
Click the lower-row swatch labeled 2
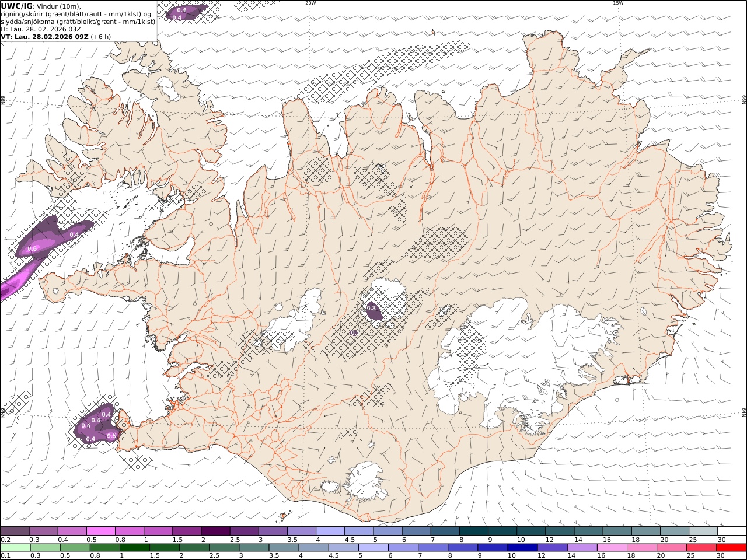194,548
